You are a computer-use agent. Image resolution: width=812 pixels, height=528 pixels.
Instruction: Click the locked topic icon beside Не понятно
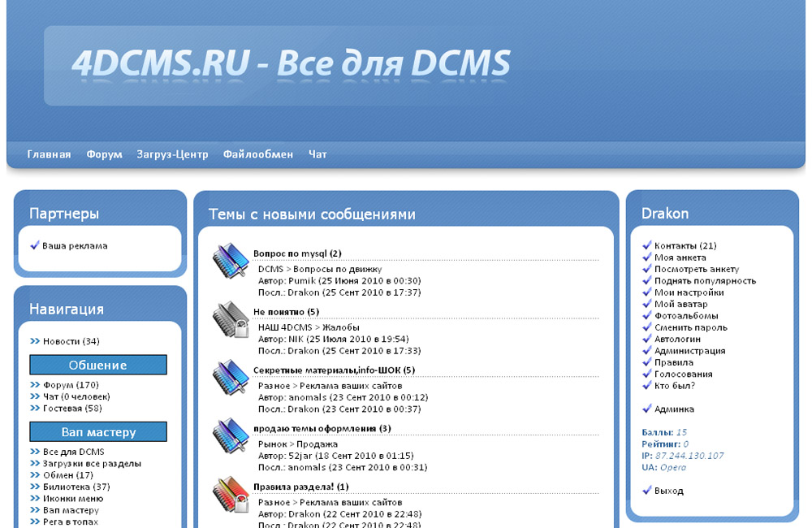(x=231, y=320)
